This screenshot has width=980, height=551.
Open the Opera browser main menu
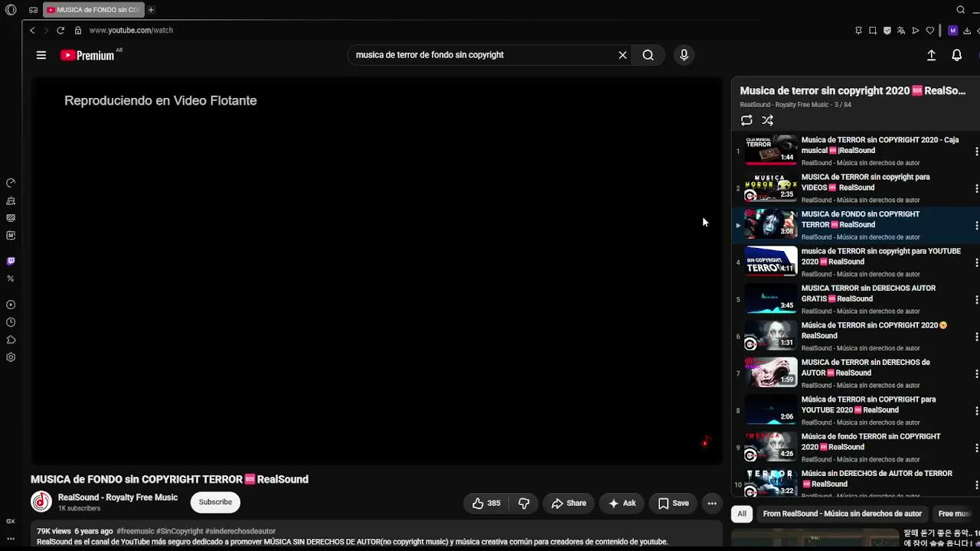(x=11, y=10)
